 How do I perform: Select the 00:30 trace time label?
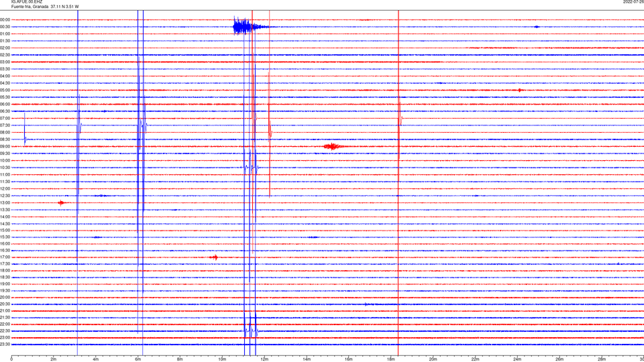(x=5, y=27)
